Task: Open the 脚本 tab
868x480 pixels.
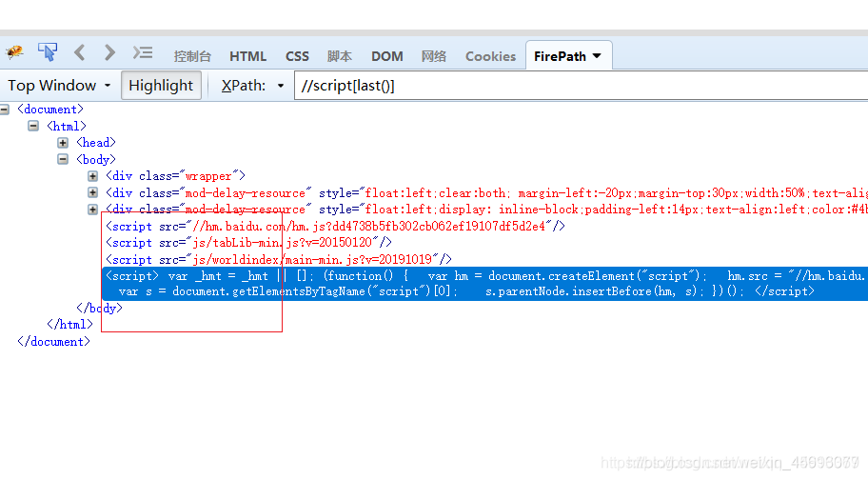Action: [340, 56]
